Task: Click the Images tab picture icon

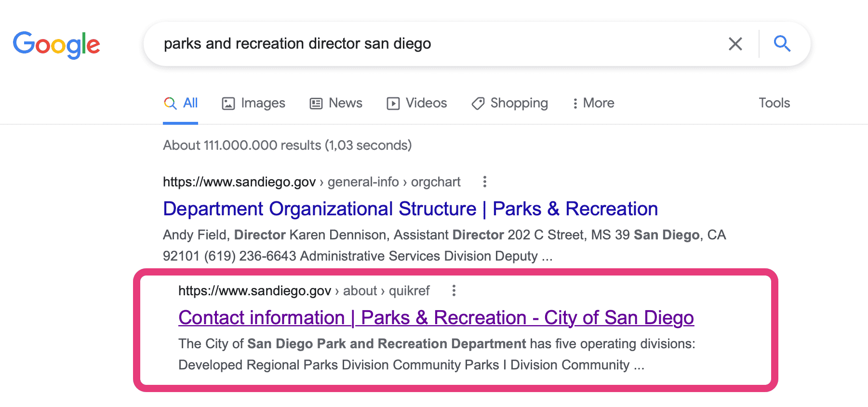Action: tap(228, 104)
